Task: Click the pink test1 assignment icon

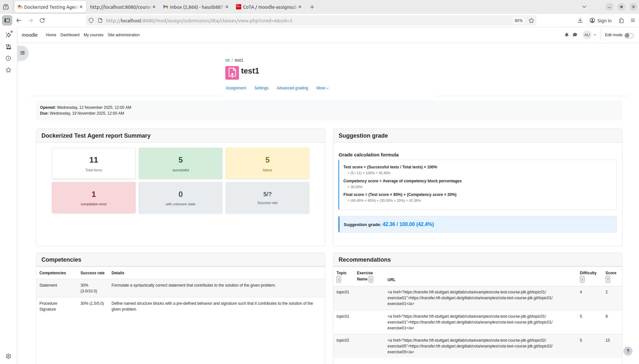Action: click(232, 73)
